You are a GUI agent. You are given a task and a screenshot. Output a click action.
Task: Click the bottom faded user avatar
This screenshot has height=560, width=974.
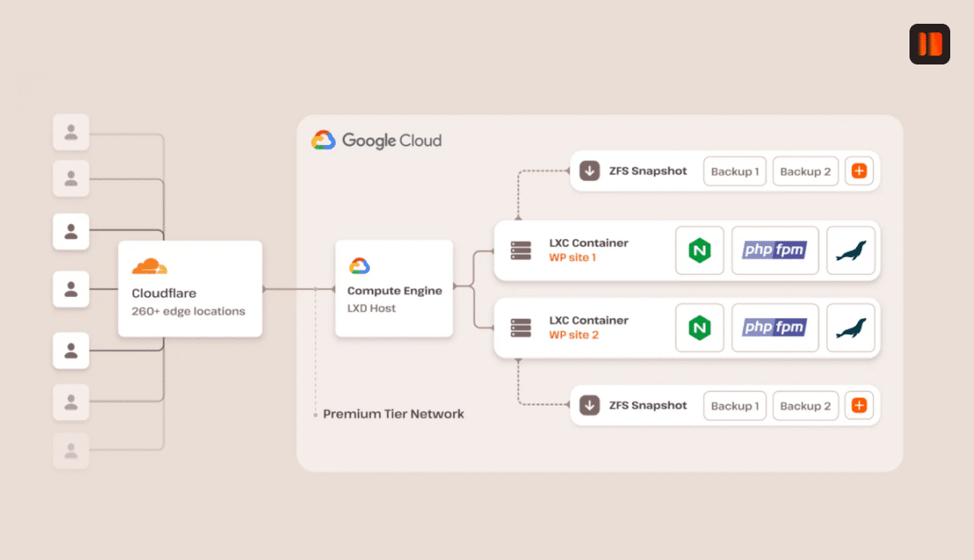coord(71,451)
